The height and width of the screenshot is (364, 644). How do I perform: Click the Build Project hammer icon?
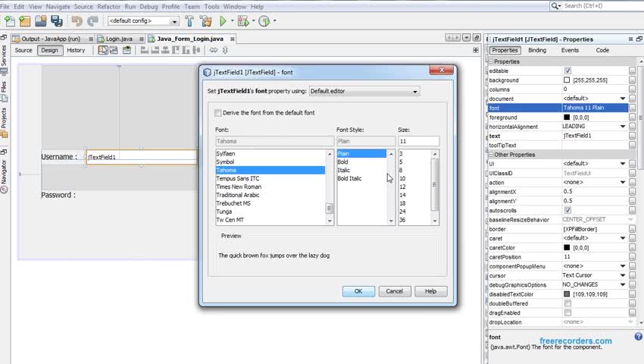[x=189, y=21]
